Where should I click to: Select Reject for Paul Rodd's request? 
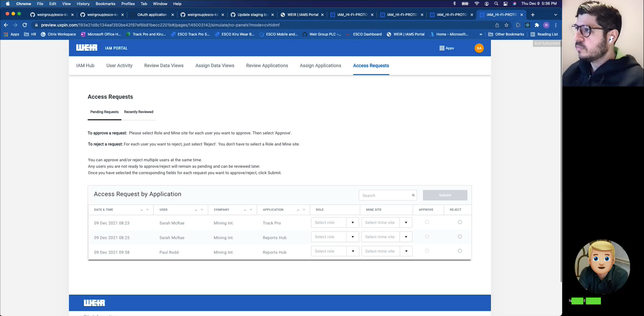click(460, 251)
